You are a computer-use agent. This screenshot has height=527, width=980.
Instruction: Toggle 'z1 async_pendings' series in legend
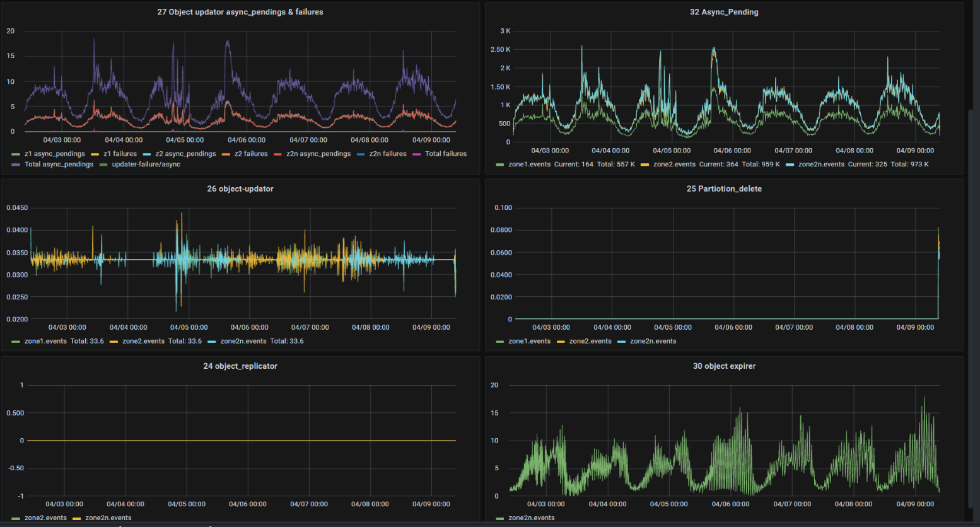[x=54, y=154]
